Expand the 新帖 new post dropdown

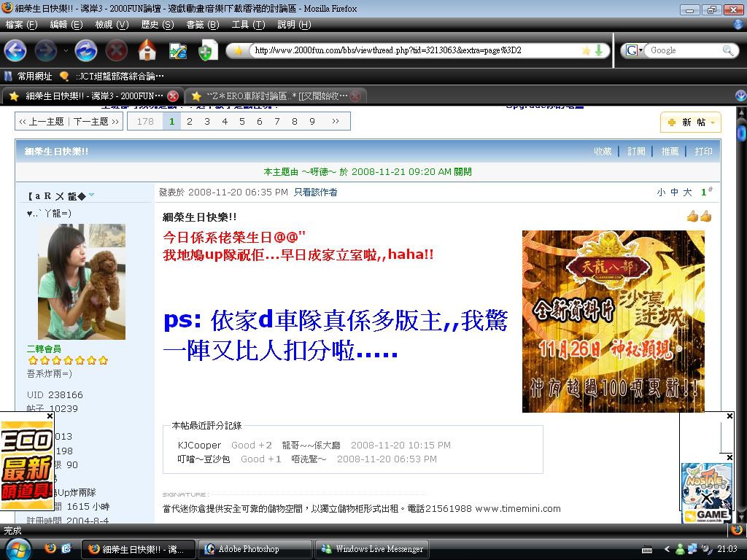coord(713,122)
